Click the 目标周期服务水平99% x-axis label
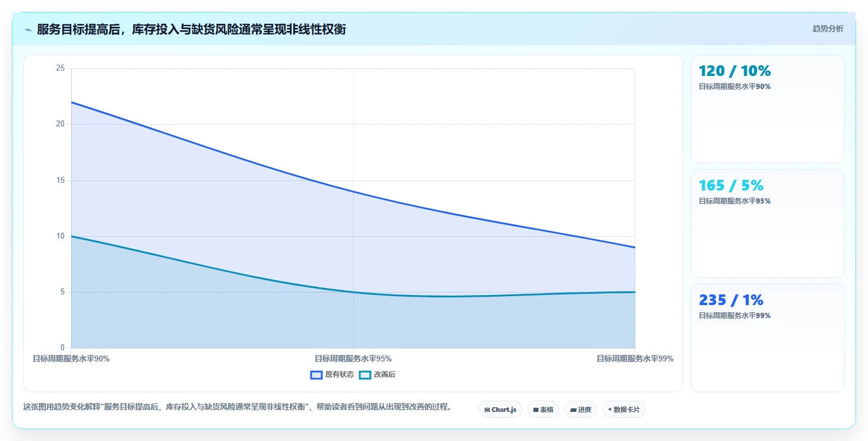 click(x=635, y=358)
